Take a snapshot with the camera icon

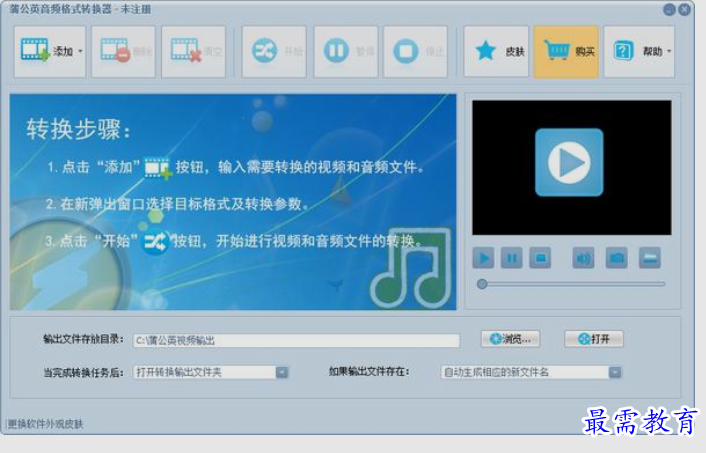coord(616,258)
